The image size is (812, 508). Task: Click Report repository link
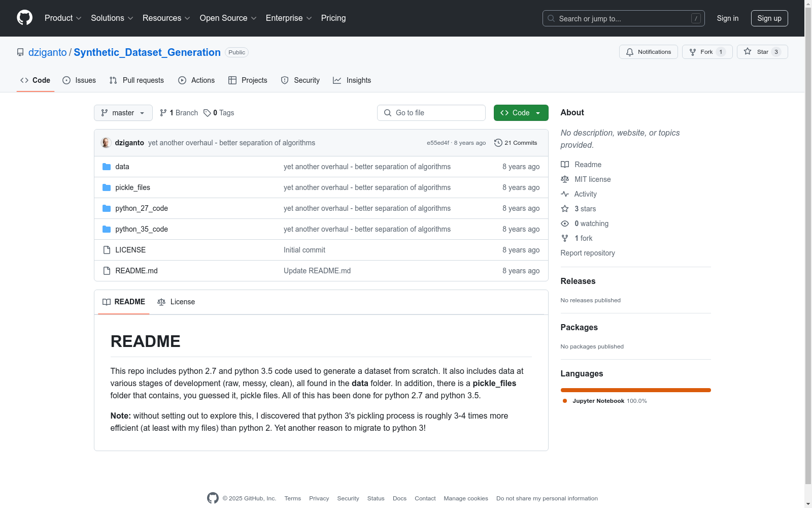click(x=588, y=253)
